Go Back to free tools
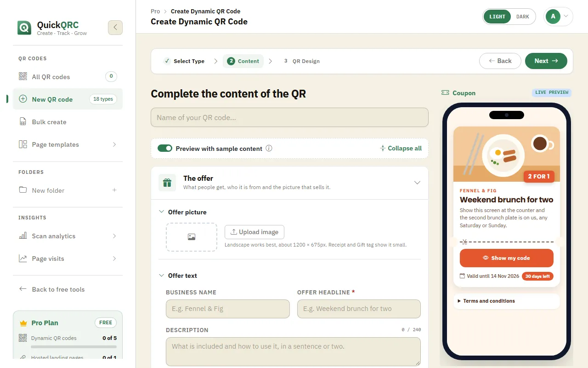This screenshot has height=368, width=588. 68,289
